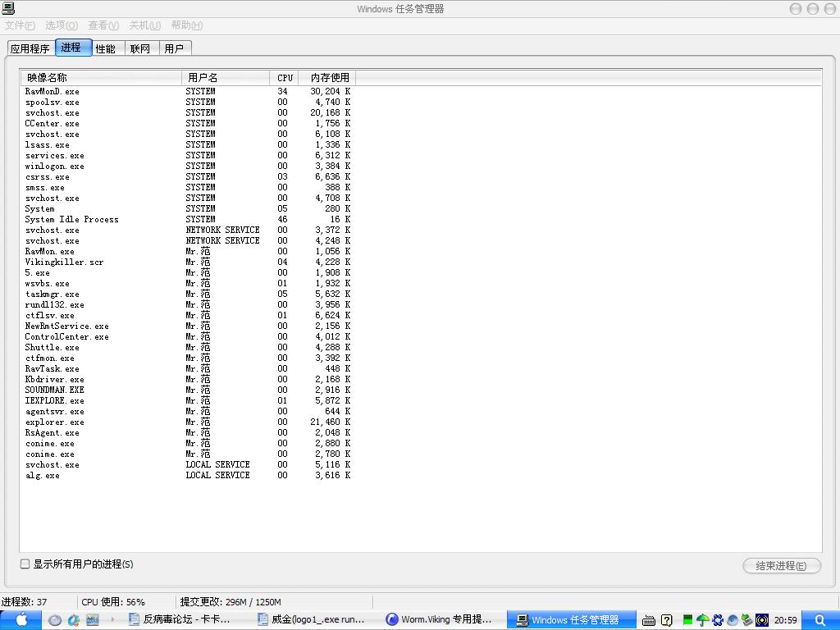The width and height of the screenshot is (840, 630).
Task: Select the smss.exe process
Action: (x=188, y=188)
